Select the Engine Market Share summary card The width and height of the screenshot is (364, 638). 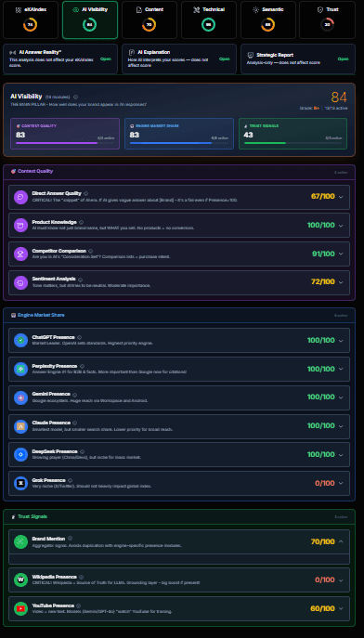point(179,134)
